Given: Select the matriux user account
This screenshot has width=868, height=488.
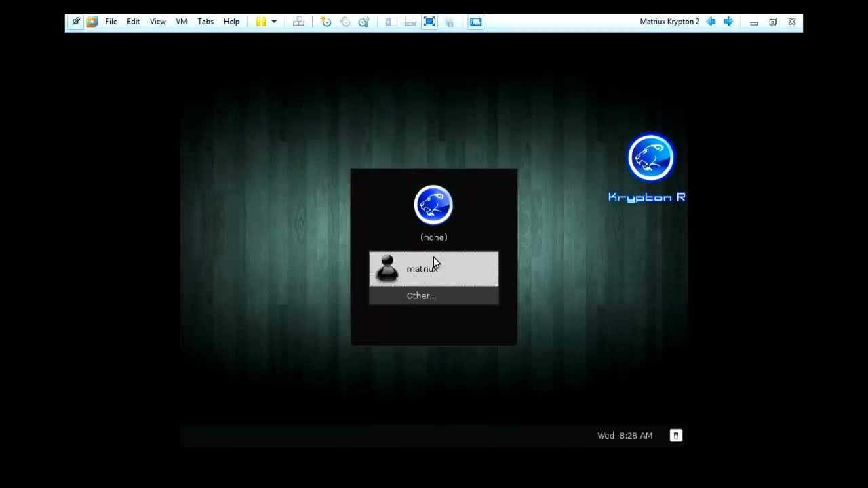Looking at the screenshot, I should click(x=434, y=269).
